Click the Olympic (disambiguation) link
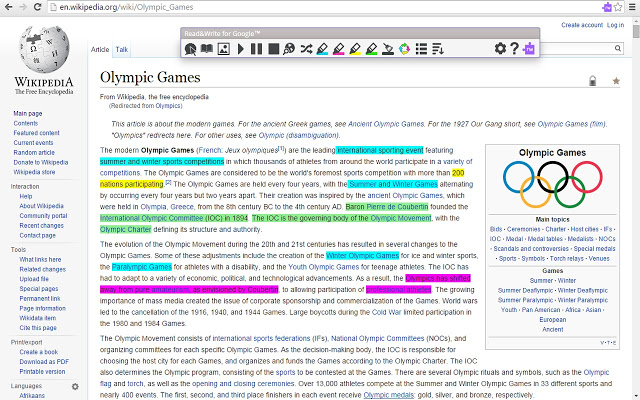The height and width of the screenshot is (400, 640). tap(298, 135)
